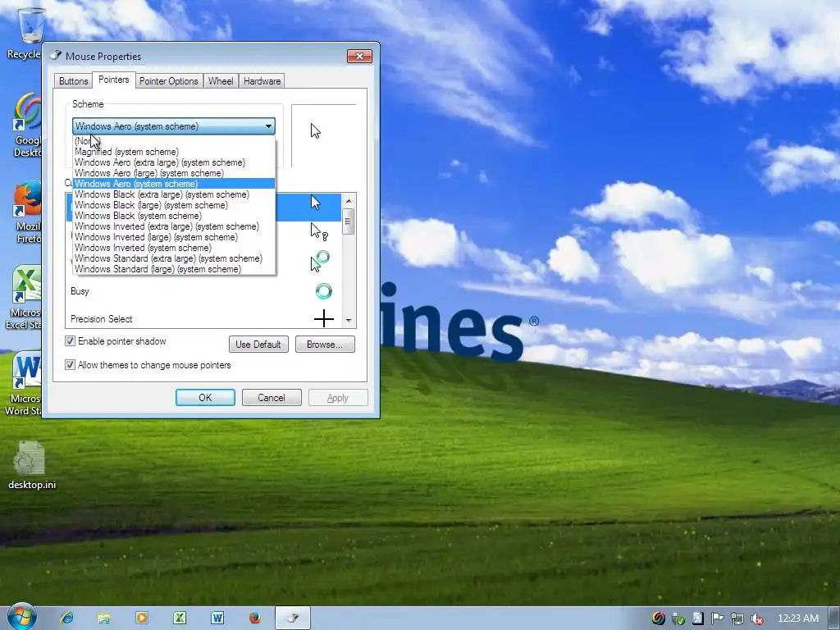Screen dimensions: 840x630
Task: Confirm with the OK button
Action: coord(205,398)
